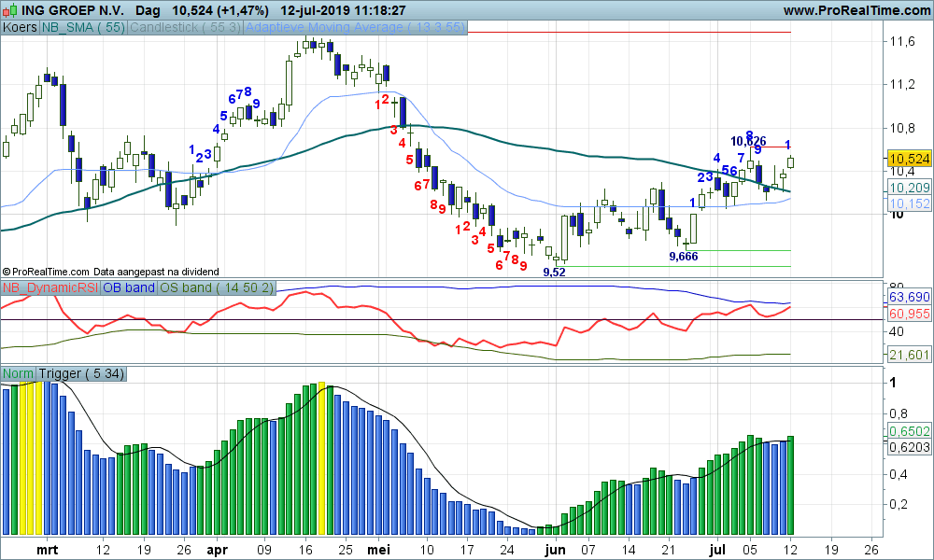Select the 11,2 price axis label
The image size is (934, 560).
coord(902,85)
